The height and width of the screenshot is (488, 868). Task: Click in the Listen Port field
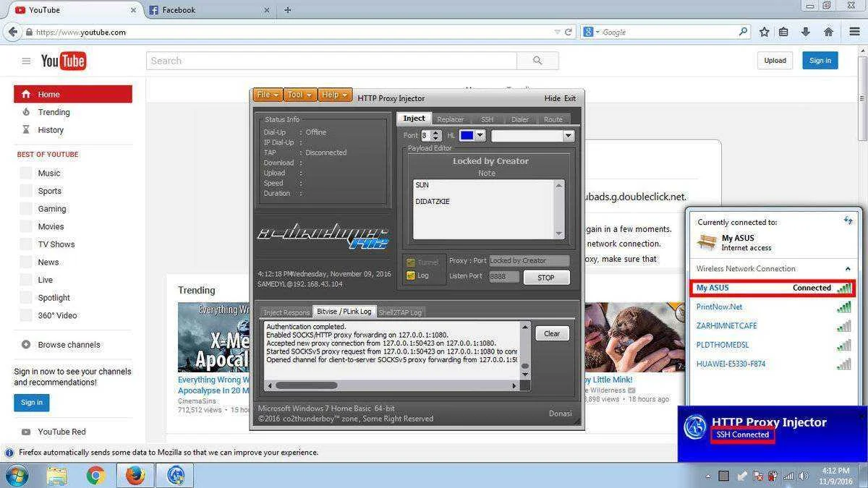[x=504, y=277]
